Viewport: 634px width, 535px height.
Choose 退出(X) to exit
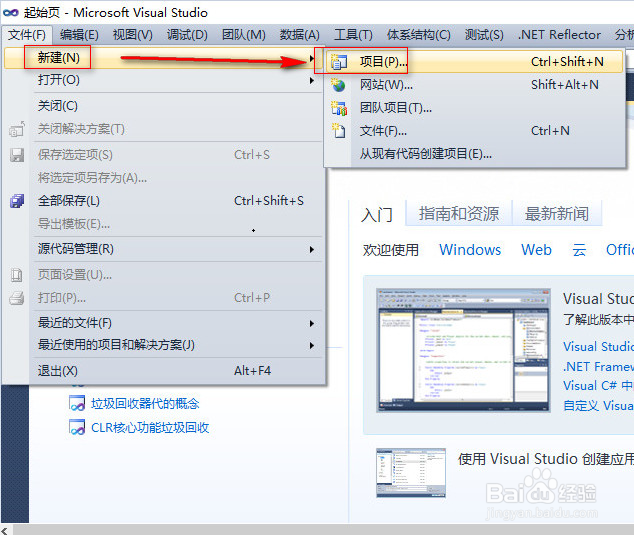click(x=162, y=371)
